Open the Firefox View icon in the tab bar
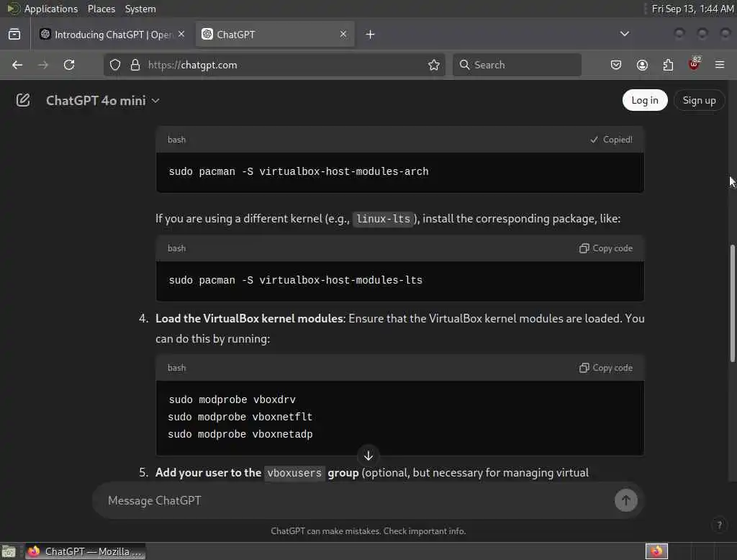Viewport: 737px width, 560px height. [14, 35]
